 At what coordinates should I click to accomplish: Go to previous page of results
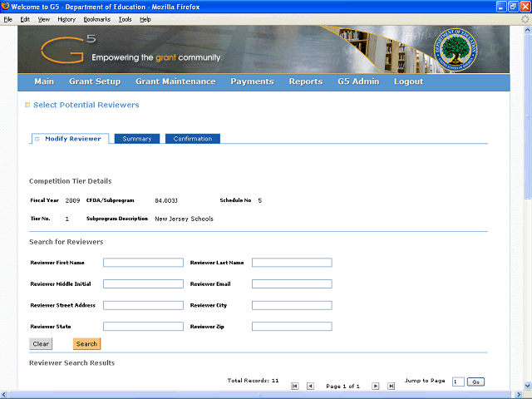[310, 386]
